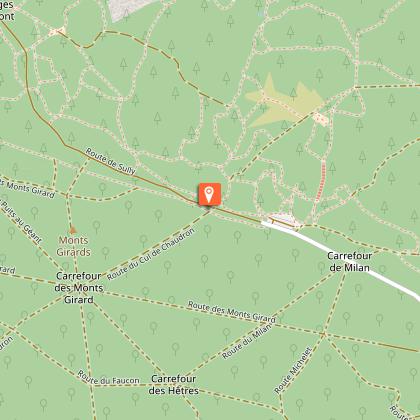Click the Carrefour des Hêtres label
Screen dimensions: 420x420
point(174,384)
